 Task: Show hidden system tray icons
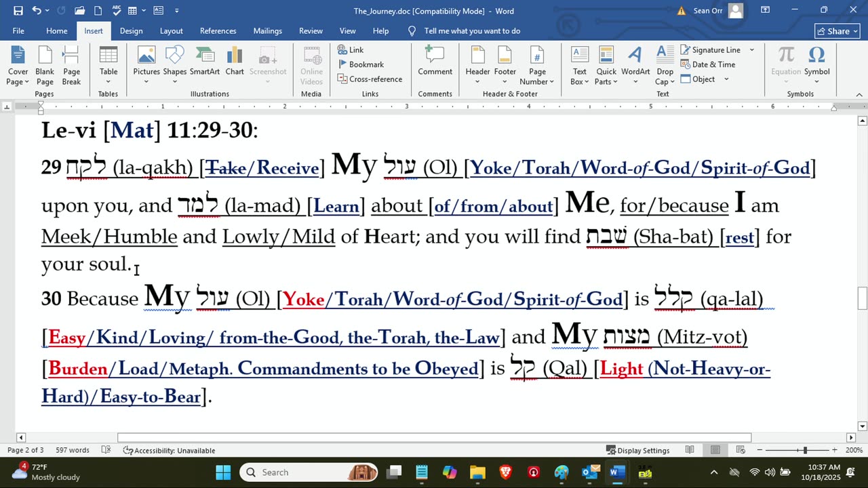point(713,472)
